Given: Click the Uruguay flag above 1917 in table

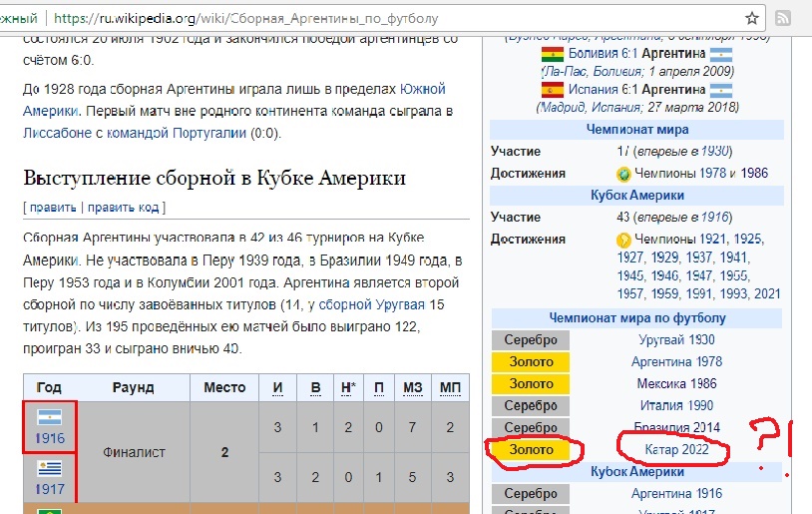Looking at the screenshot, I should pos(50,468).
